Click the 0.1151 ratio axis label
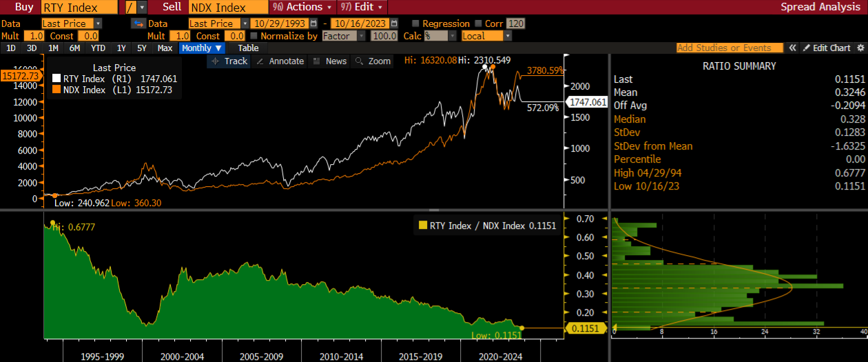868x362 pixels. [x=585, y=329]
